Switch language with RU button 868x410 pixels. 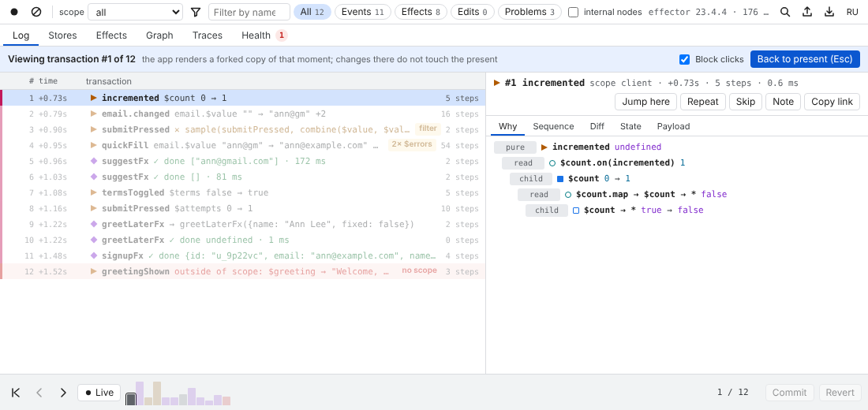tap(852, 12)
